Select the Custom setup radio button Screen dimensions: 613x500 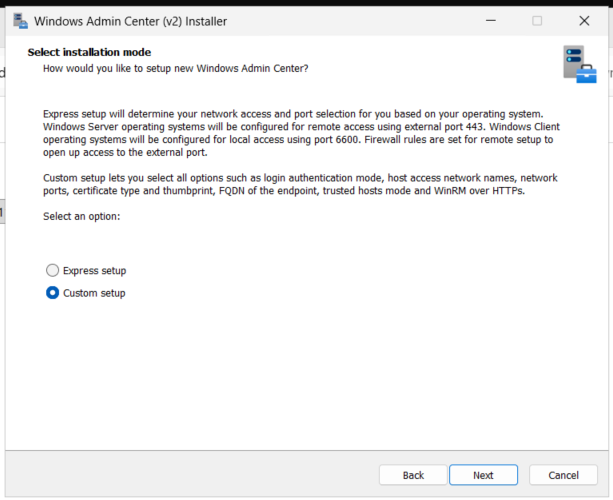click(x=52, y=293)
